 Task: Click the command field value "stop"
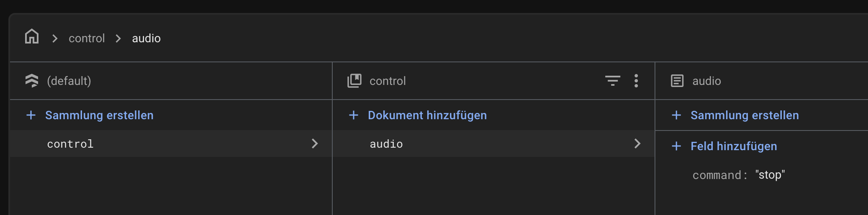point(770,175)
